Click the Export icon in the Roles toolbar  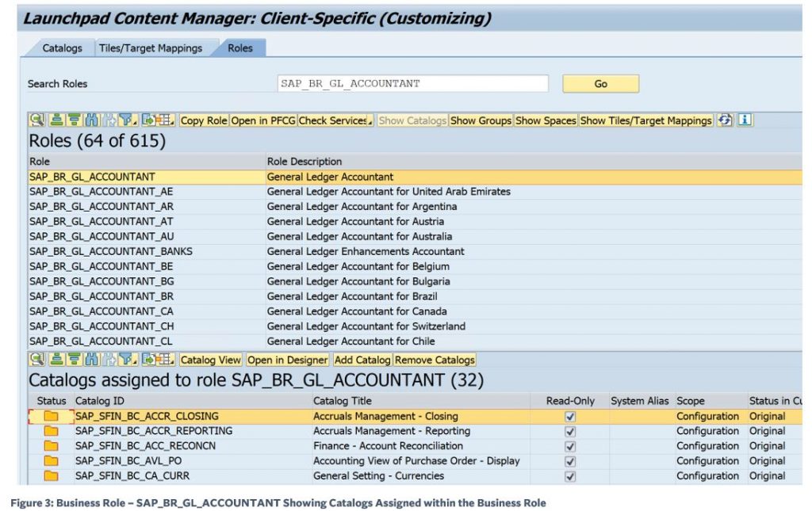coord(148,120)
